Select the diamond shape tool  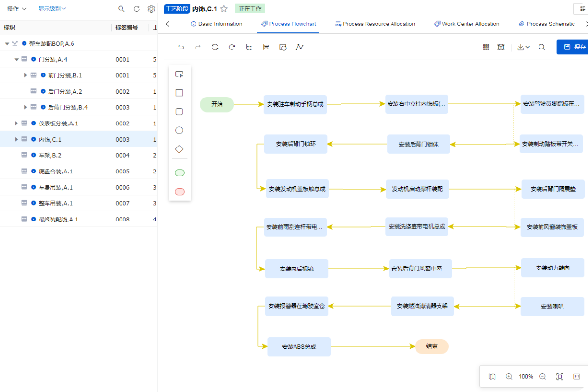[179, 149]
